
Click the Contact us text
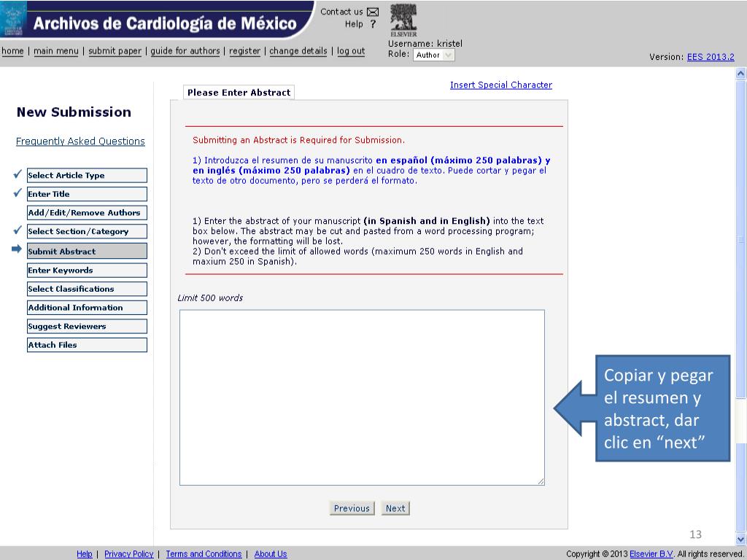point(341,12)
